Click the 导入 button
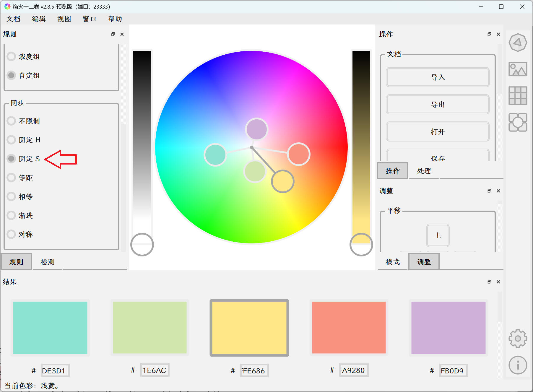533x392 pixels. (x=438, y=77)
